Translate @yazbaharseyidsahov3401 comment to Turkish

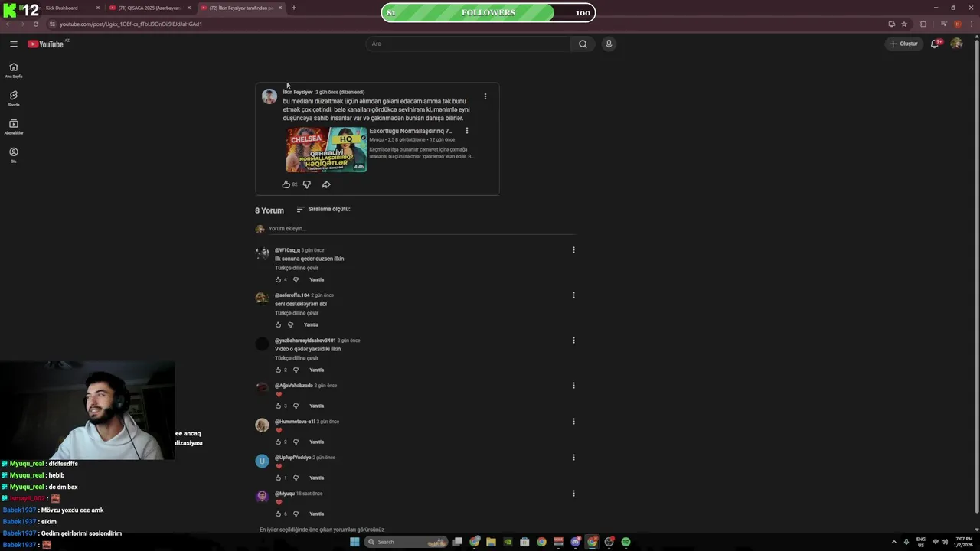point(296,358)
